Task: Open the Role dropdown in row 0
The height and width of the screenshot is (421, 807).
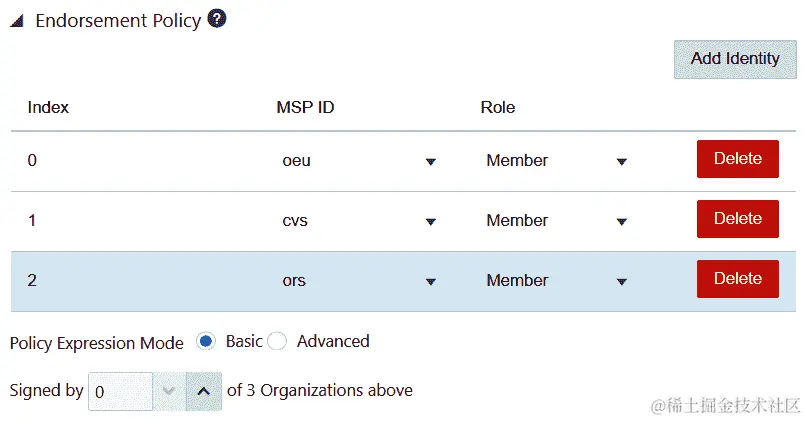Action: [x=556, y=161]
